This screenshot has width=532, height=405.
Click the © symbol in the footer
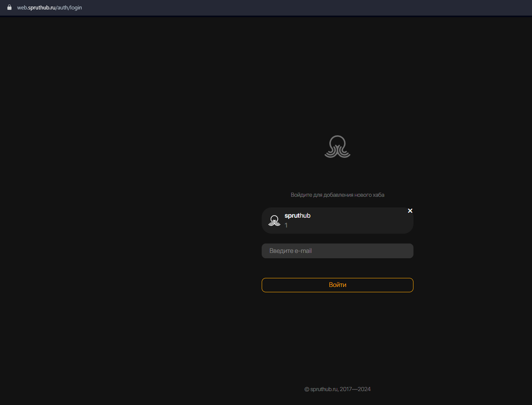coord(307,389)
